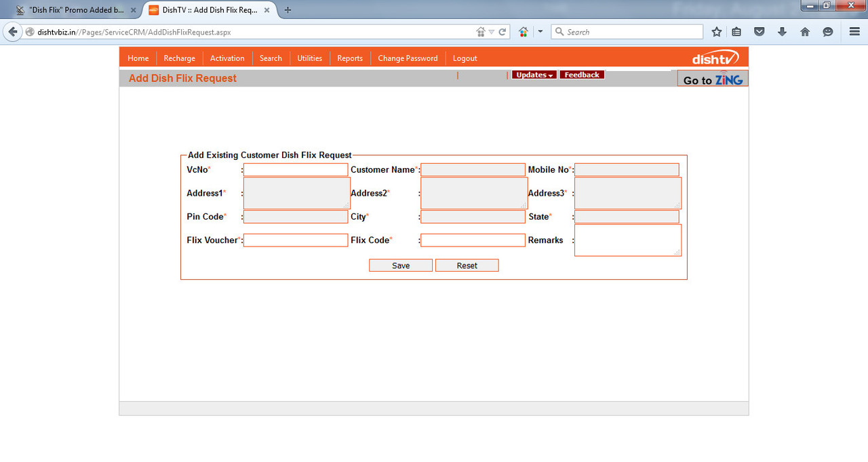
Task: Open the Home menu item
Action: pos(138,58)
